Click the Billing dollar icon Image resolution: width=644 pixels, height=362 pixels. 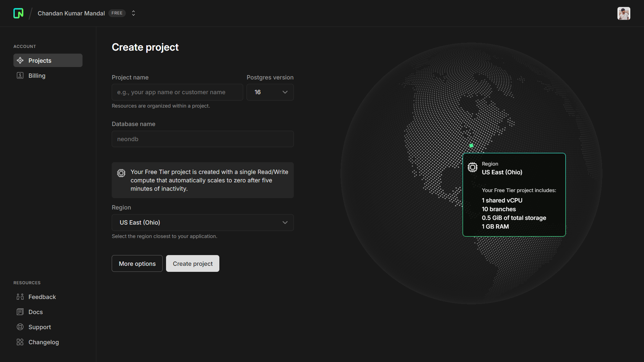[x=20, y=75]
